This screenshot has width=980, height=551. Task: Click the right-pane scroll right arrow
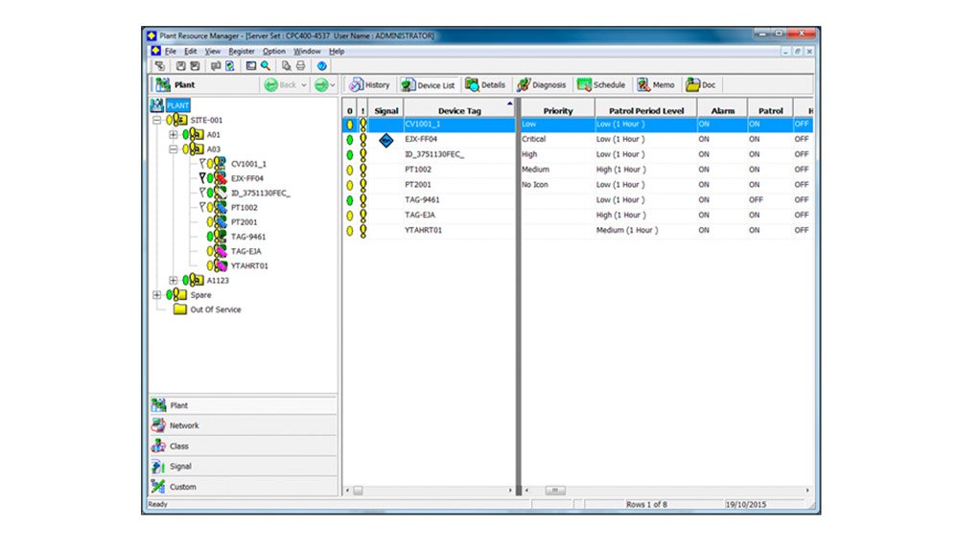807,491
